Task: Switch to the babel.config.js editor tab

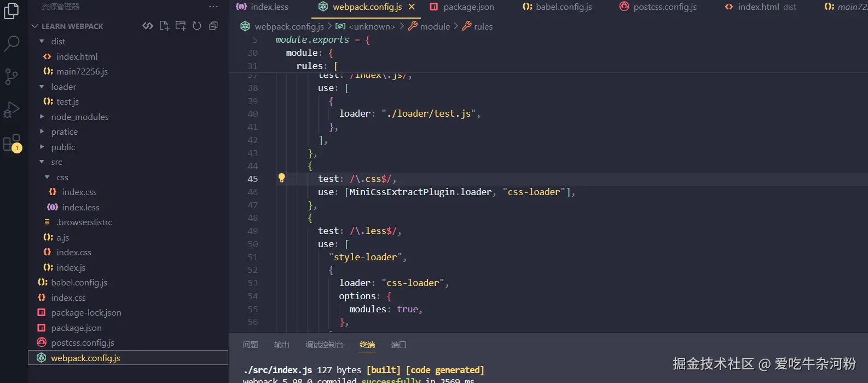Action: [x=557, y=7]
